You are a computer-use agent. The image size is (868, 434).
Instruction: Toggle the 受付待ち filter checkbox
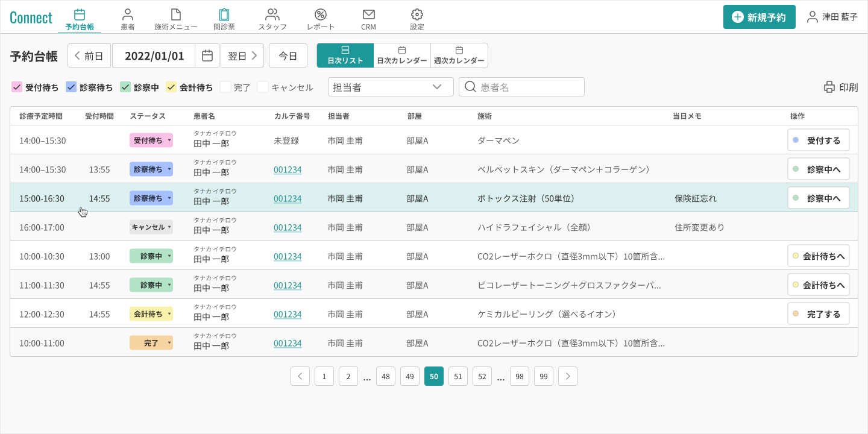17,87
